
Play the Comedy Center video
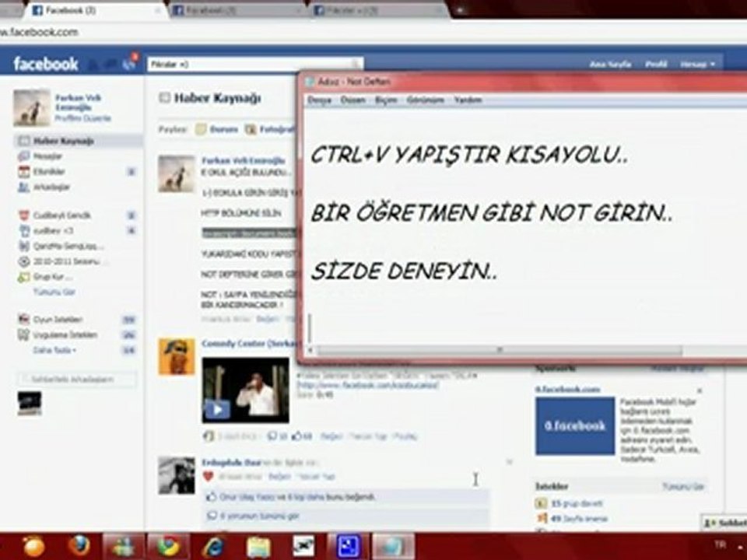218,409
